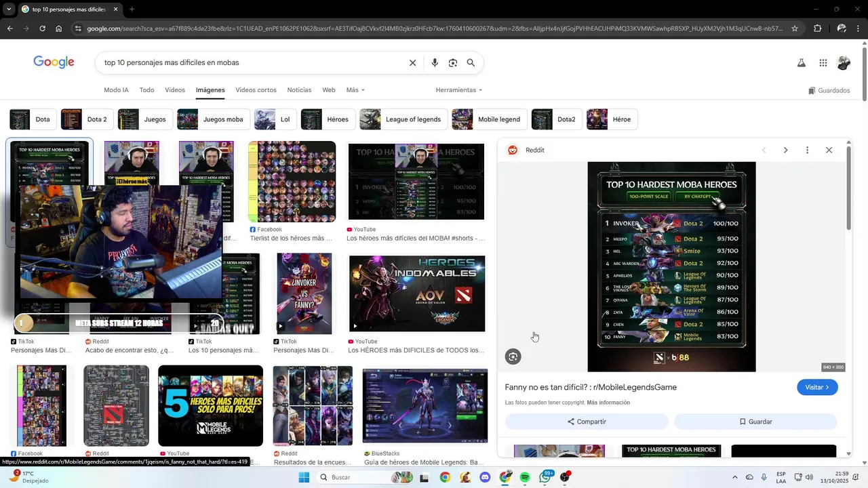Image resolution: width=868 pixels, height=488 pixels.
Task: Save the image with the Guardar button
Action: point(755,422)
